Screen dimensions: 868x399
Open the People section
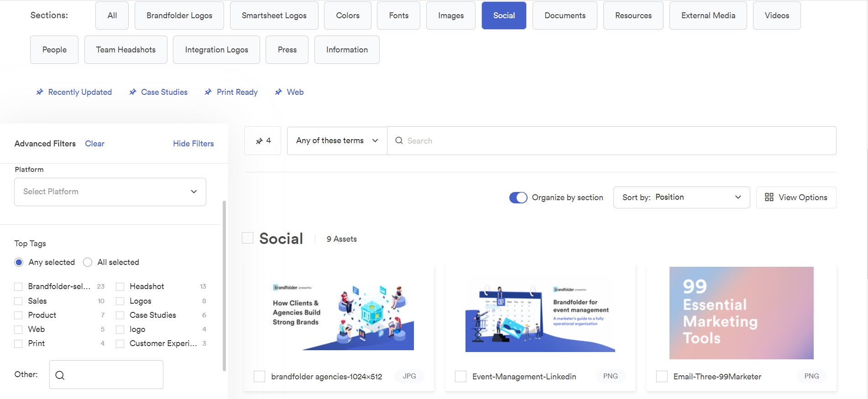tap(54, 50)
